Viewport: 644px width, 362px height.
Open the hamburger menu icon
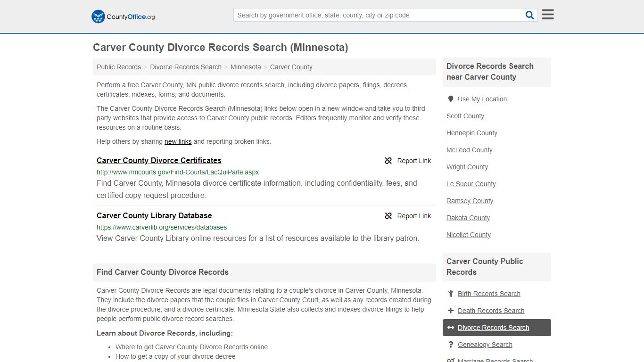click(x=548, y=15)
